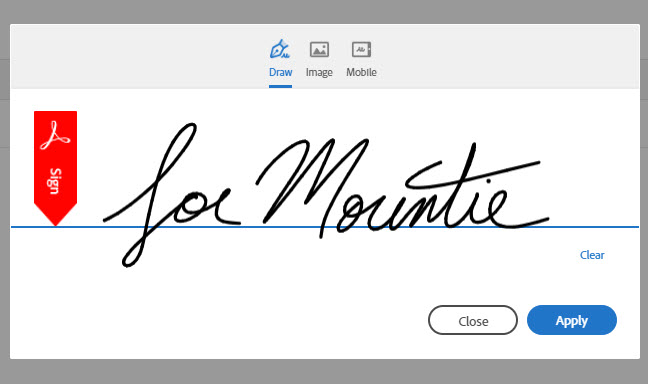Image resolution: width=648 pixels, height=384 pixels.
Task: Select the Image picture icon
Action: [x=319, y=50]
